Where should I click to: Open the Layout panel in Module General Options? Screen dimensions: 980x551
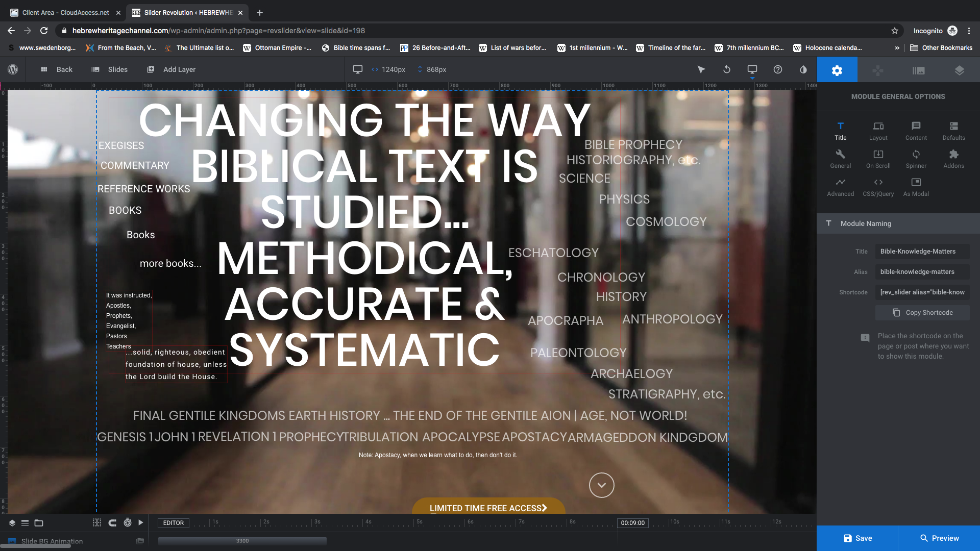click(x=878, y=131)
